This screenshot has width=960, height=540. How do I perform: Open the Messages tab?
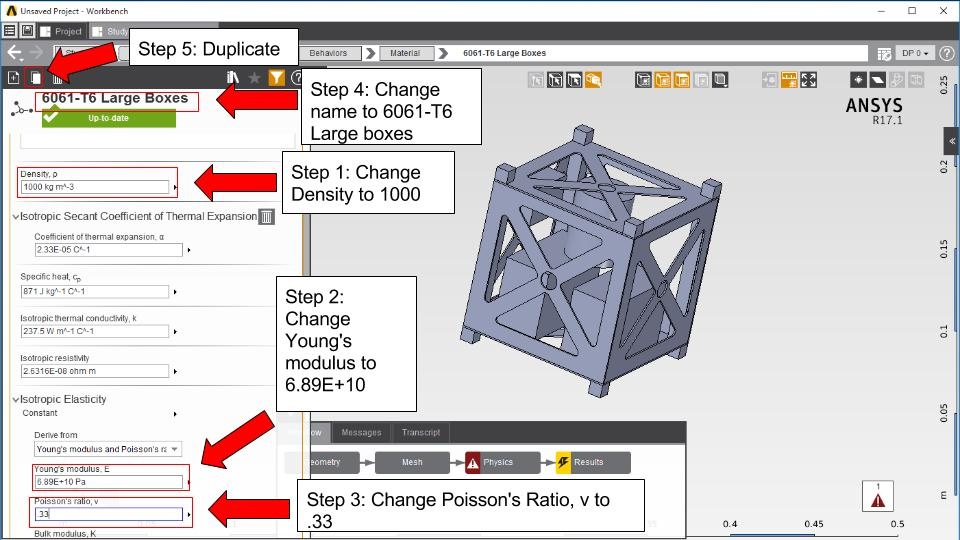coord(361,433)
